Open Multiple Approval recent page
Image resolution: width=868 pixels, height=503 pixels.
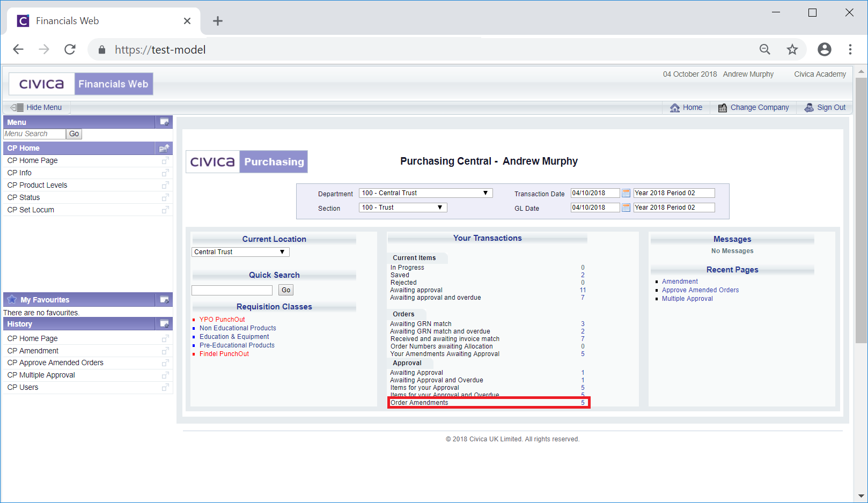[687, 299]
